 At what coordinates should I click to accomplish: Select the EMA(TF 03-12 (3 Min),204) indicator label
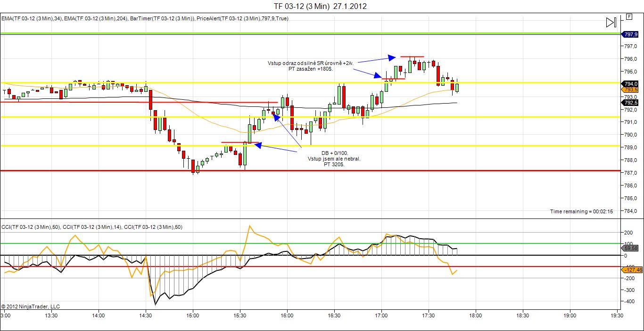[x=97, y=18]
